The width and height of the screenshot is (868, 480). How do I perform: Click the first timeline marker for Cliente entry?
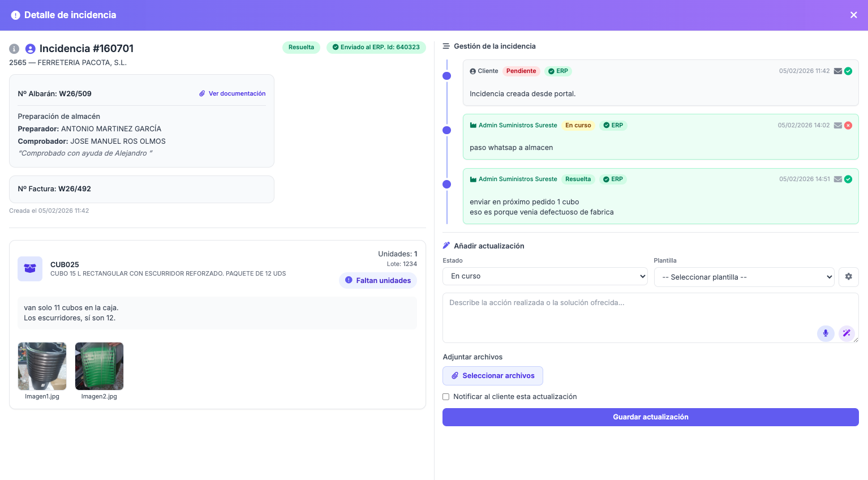click(x=446, y=76)
